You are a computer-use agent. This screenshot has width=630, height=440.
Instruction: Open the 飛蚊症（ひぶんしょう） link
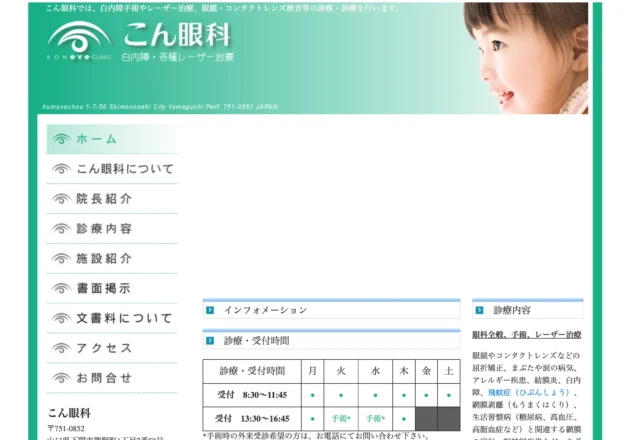(x=529, y=392)
